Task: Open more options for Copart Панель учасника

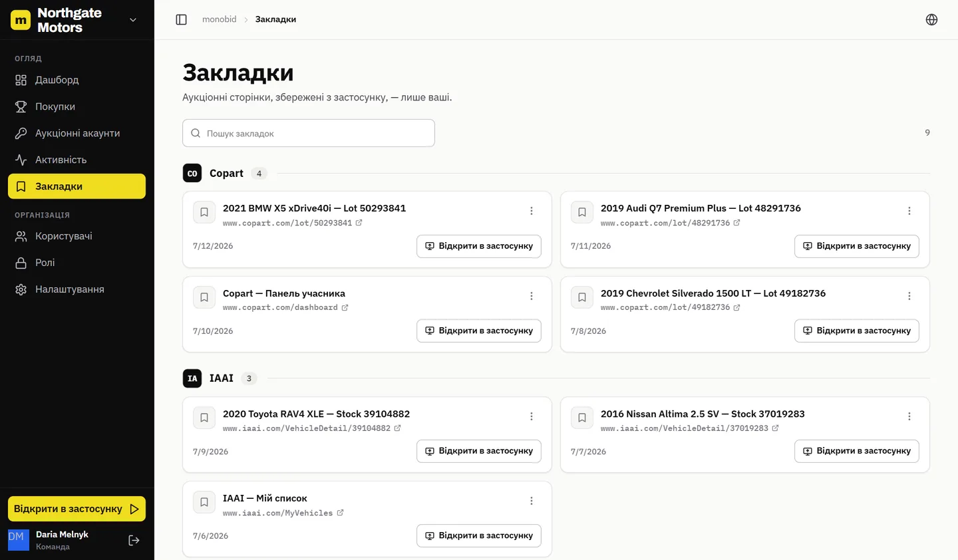Action: 532,296
